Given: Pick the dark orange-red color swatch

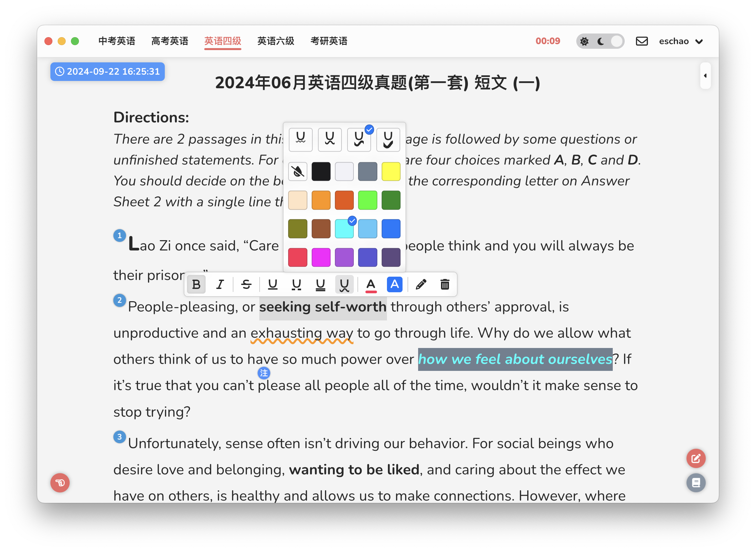Looking at the screenshot, I should (344, 200).
